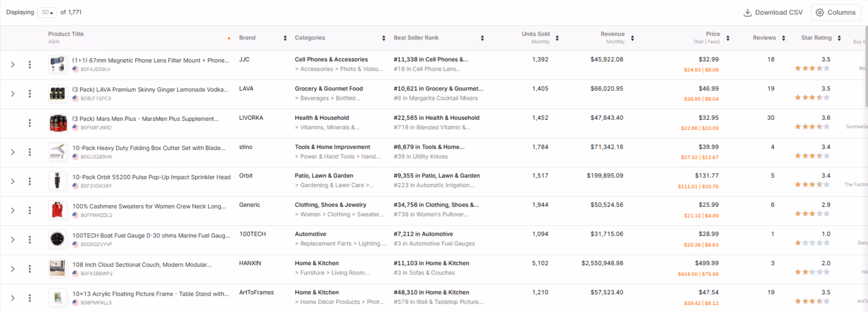Open row menu for 100TECH Fuel Gauge
The height and width of the screenshot is (312, 868).
(x=30, y=240)
